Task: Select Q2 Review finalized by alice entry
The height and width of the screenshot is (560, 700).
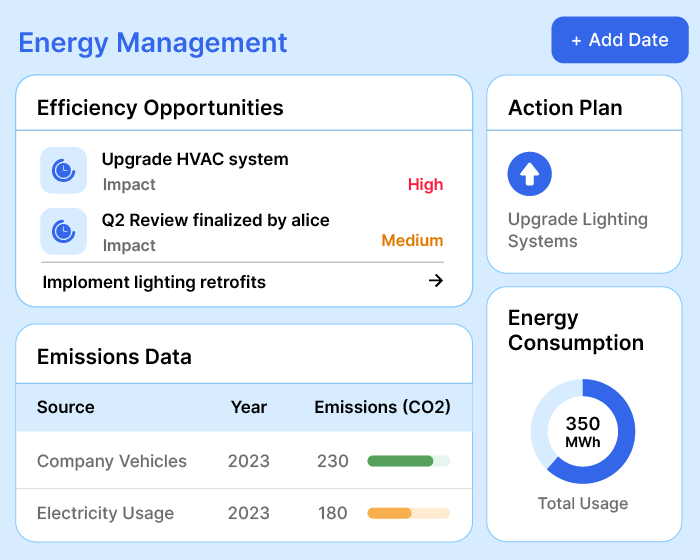Action: click(x=215, y=220)
